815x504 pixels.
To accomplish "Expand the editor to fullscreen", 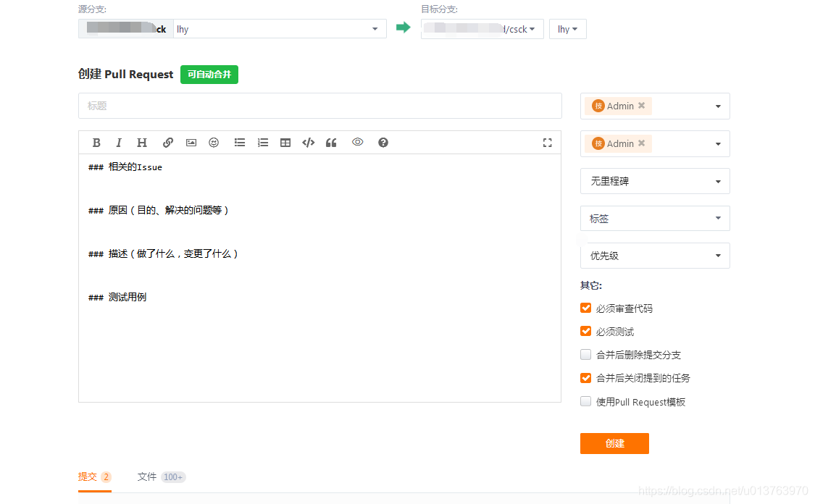I will [547, 143].
